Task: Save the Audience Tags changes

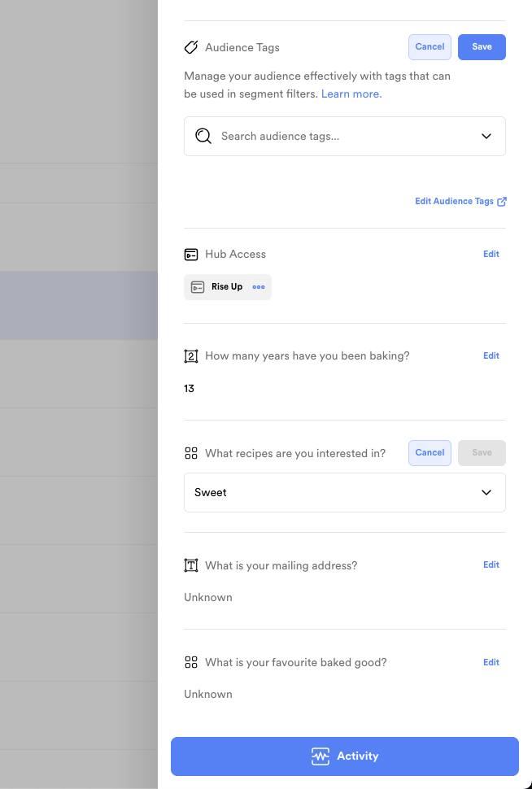Action: [482, 47]
